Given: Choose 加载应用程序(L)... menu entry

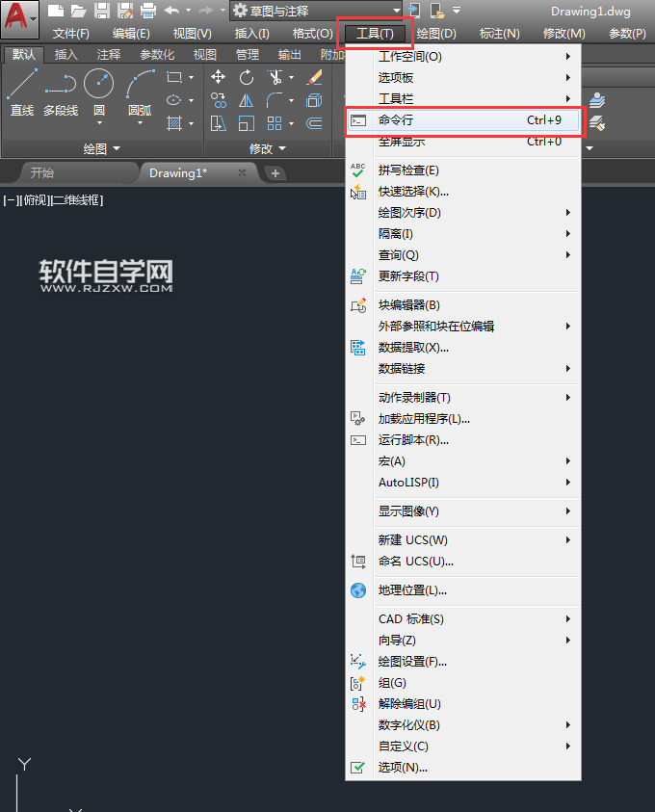Looking at the screenshot, I should tap(463, 418).
